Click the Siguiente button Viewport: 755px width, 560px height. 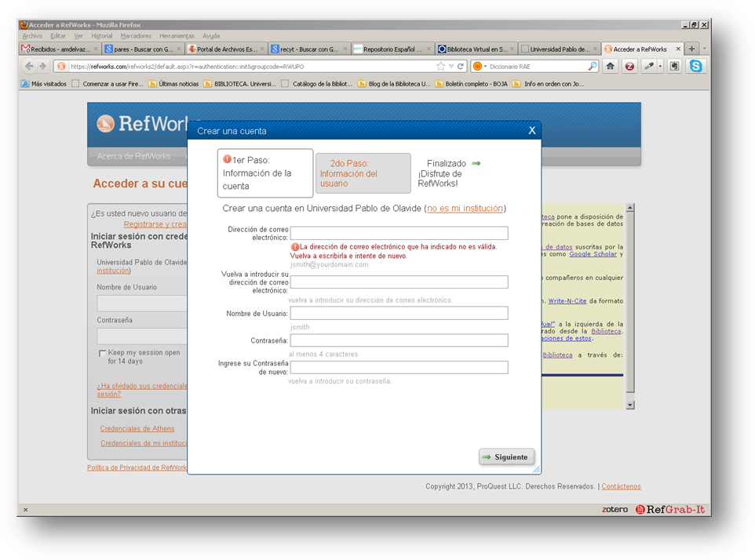[506, 457]
